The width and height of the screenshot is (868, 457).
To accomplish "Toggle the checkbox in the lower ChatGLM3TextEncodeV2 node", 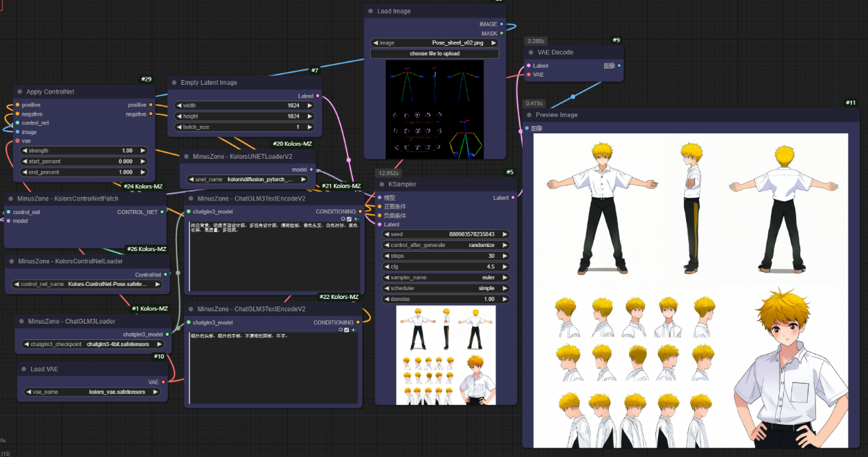I will [347, 330].
